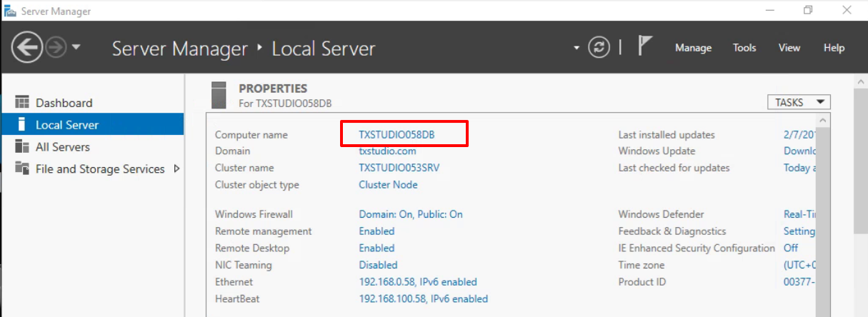
Task: Click the Dashboard grid icon
Action: coord(22,102)
